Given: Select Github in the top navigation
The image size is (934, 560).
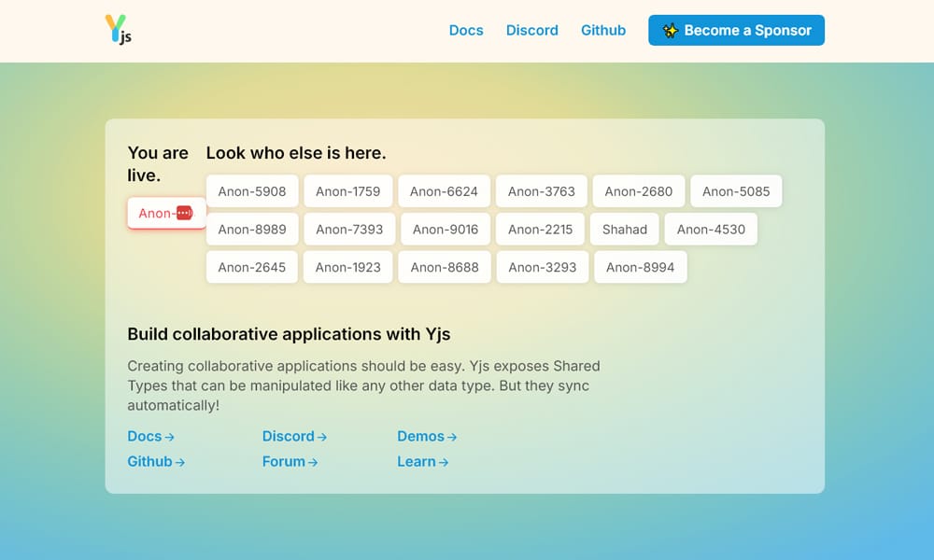Looking at the screenshot, I should pyautogui.click(x=603, y=30).
